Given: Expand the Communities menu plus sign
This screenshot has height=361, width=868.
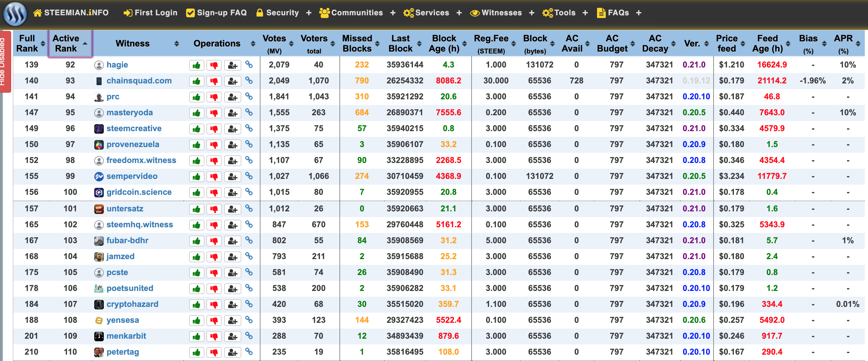Looking at the screenshot, I should pyautogui.click(x=393, y=13).
